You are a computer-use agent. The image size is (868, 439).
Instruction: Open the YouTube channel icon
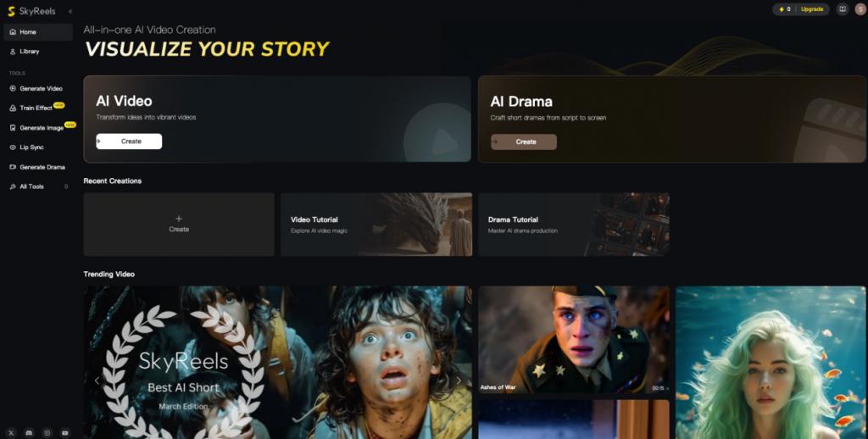(x=65, y=432)
